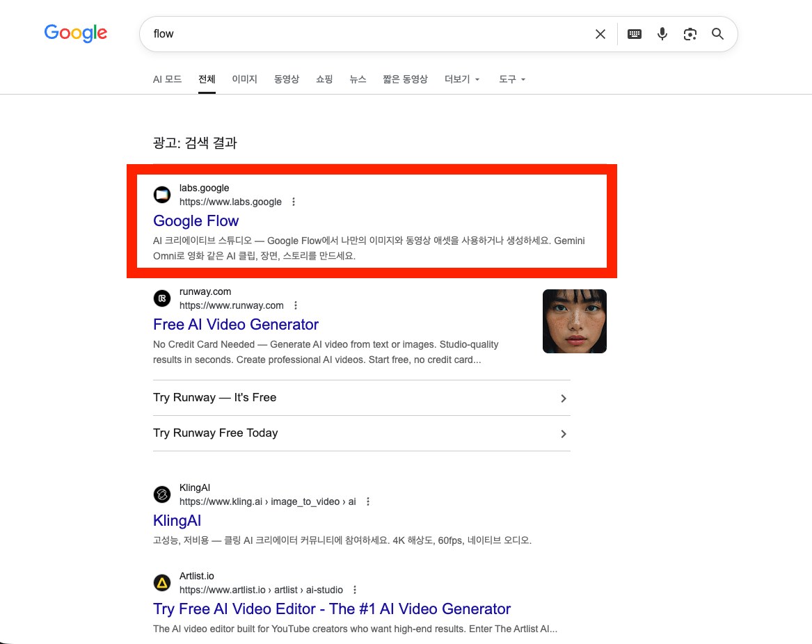Open the three-dot menu next to runway.com URL
Viewport: 812px width, 644px height.
tap(296, 305)
